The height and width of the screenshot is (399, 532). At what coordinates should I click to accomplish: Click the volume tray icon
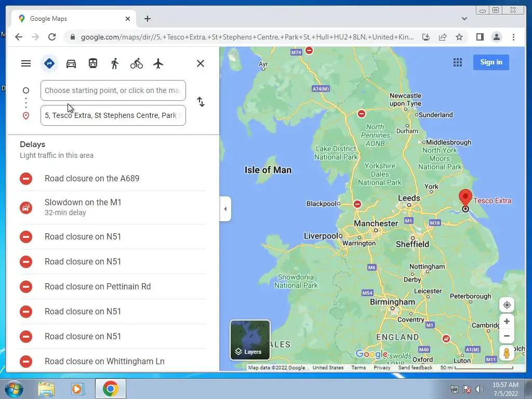479,389
